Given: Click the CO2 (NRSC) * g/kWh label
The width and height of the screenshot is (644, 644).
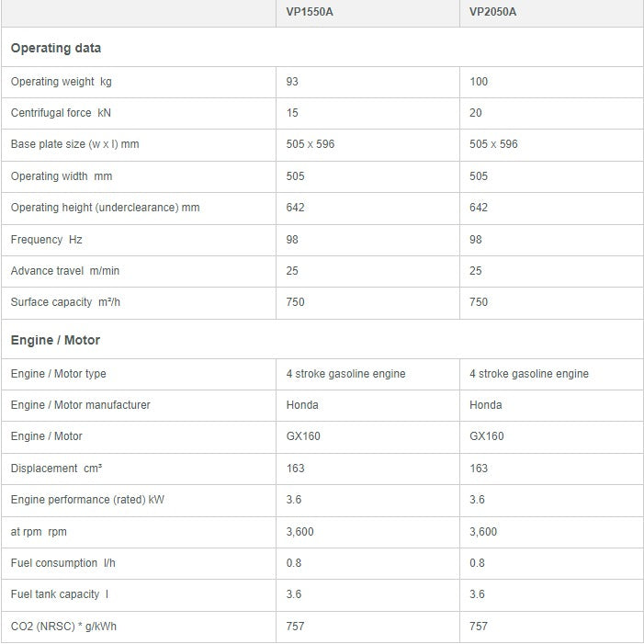Looking at the screenshot, I should [63, 626].
